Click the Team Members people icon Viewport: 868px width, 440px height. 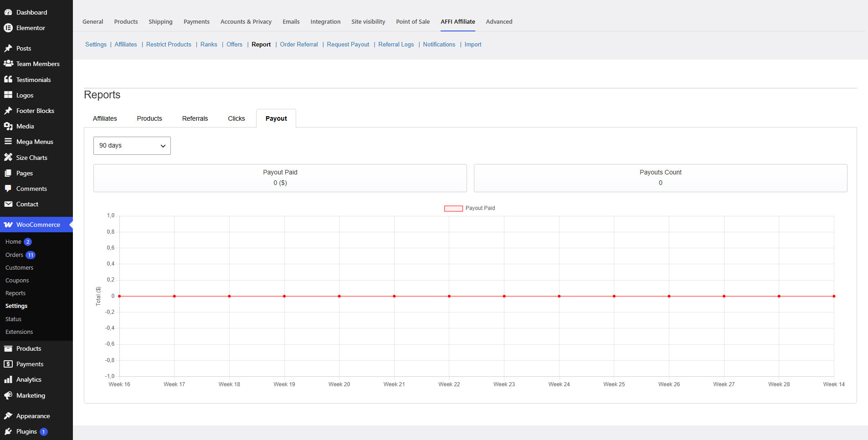(x=8, y=64)
